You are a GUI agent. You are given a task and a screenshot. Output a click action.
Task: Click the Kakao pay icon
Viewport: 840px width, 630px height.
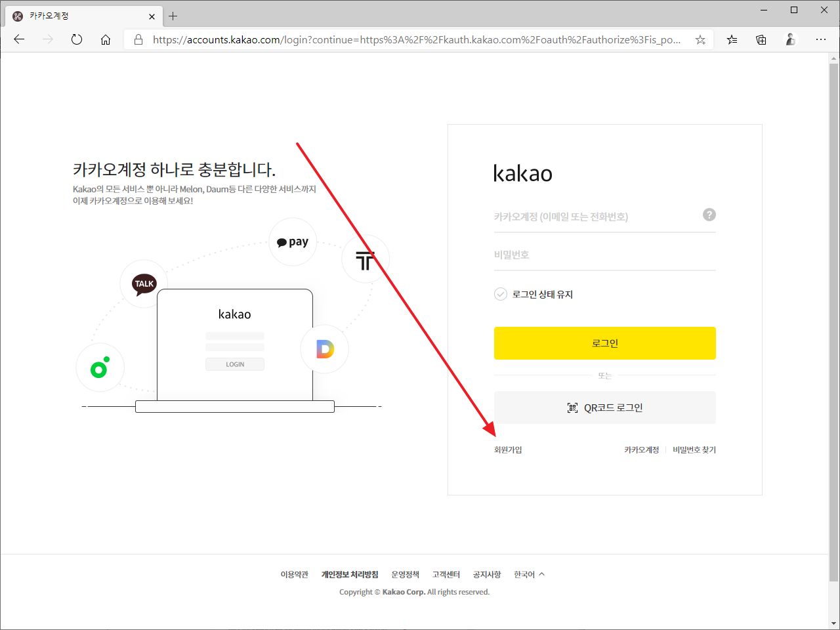click(293, 242)
